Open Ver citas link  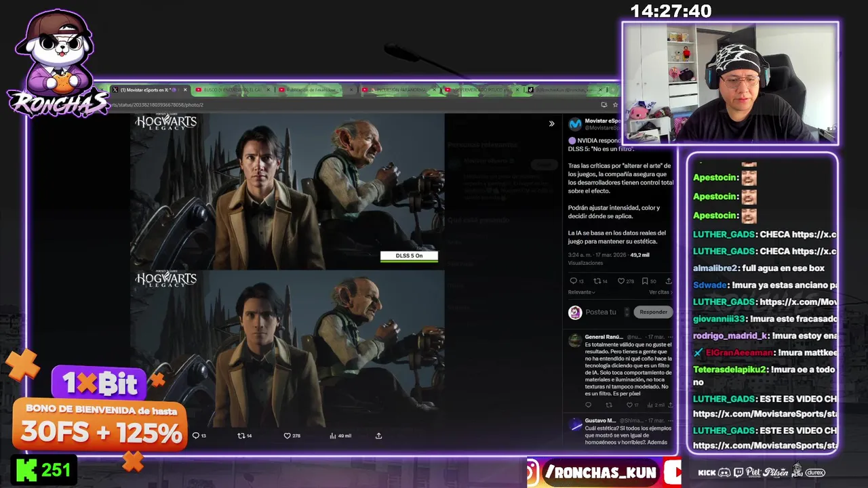click(660, 292)
